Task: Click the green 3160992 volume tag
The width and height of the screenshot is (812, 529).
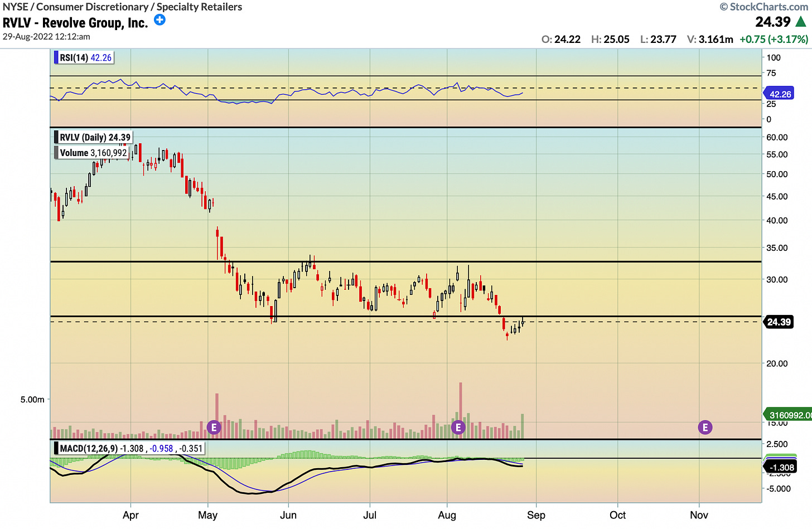Action: 788,415
